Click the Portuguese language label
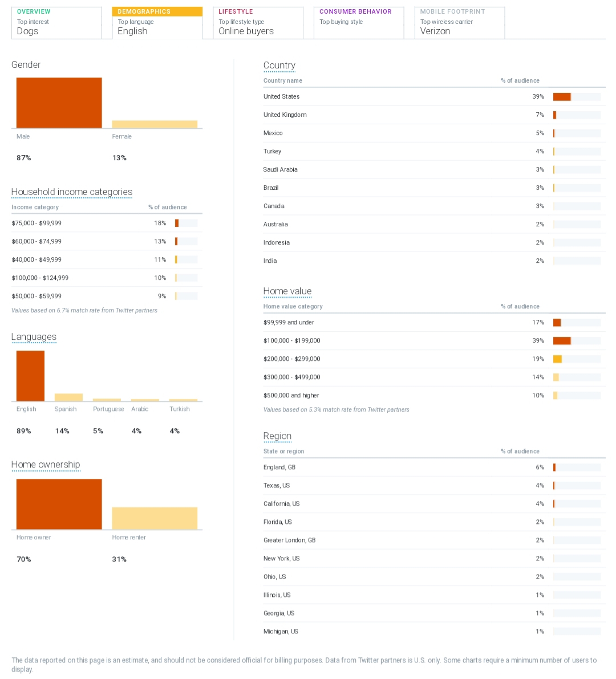The width and height of the screenshot is (616, 679). click(108, 409)
